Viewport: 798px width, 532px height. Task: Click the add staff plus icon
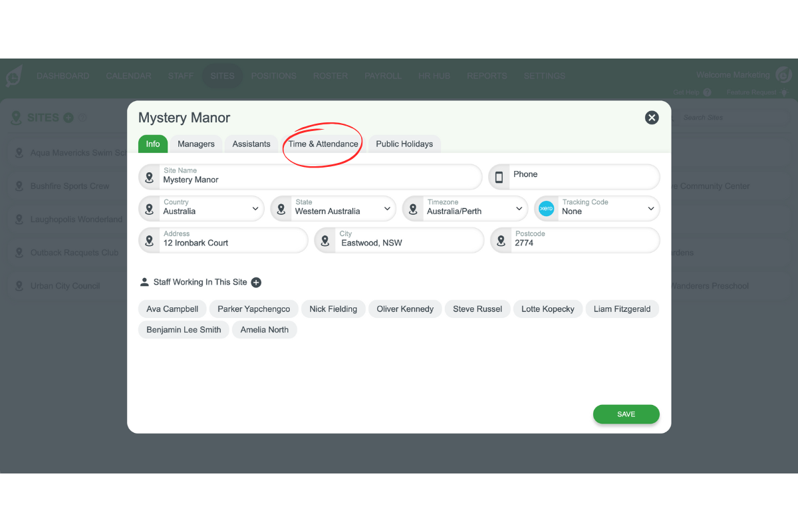[x=256, y=283]
